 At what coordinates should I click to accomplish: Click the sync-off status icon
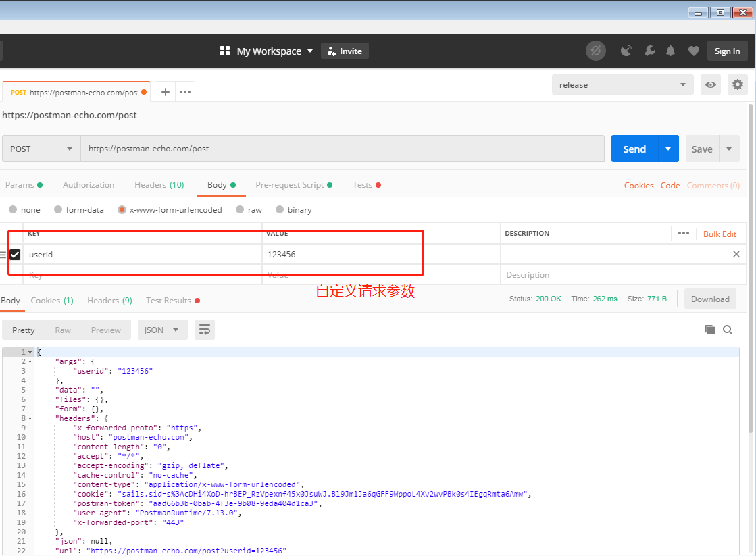(595, 51)
